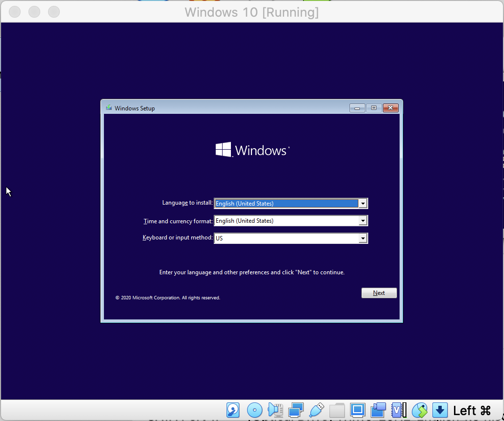
Task: Click the 'Language to install:' label
Action: point(187,203)
